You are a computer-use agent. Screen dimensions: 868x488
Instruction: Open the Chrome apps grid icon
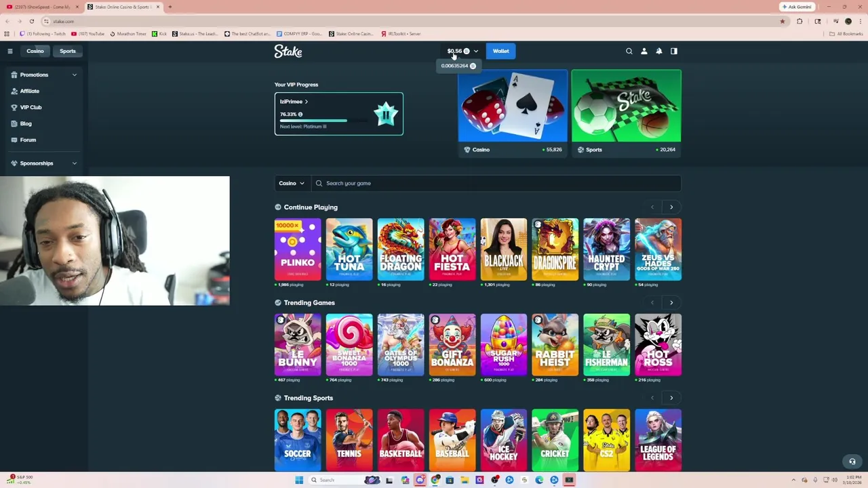(7, 33)
